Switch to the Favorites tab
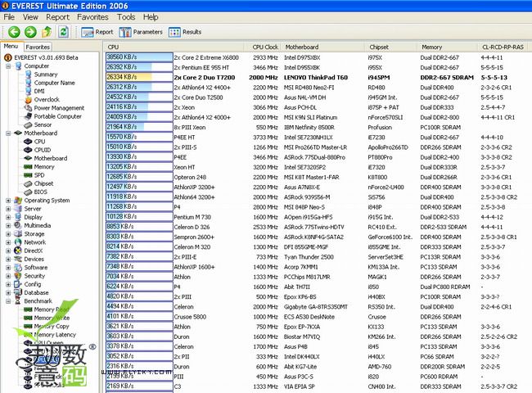This screenshot has height=393, width=532. pyautogui.click(x=38, y=47)
